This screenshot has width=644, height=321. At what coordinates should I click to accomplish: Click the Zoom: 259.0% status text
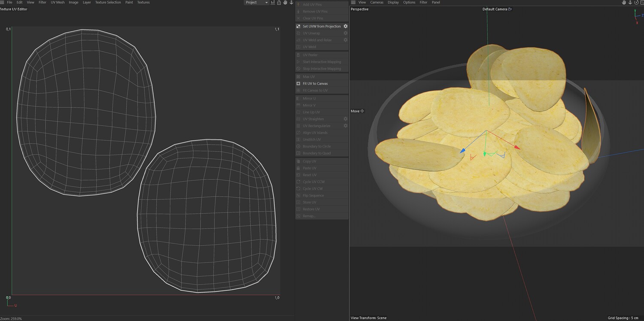(11, 318)
